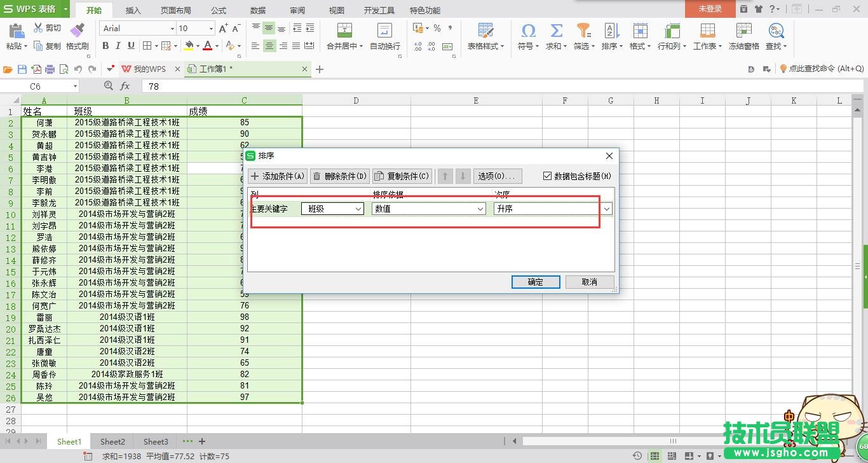
Task: Click the Sum sigma icon
Action: point(556,30)
